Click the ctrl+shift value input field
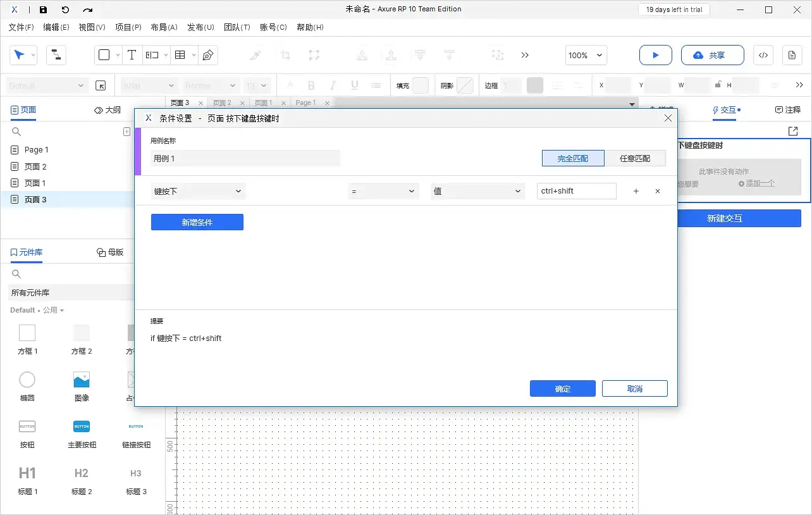The width and height of the screenshot is (812, 515). [576, 190]
